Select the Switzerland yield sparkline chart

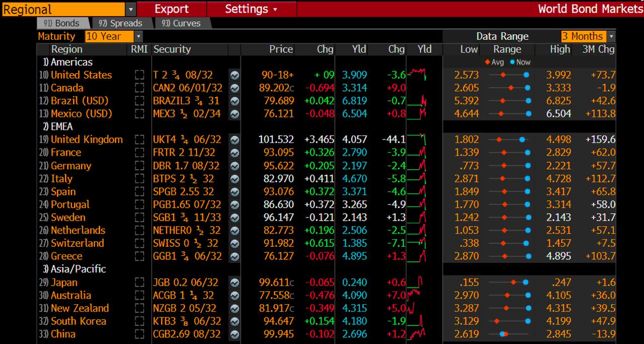(x=416, y=243)
